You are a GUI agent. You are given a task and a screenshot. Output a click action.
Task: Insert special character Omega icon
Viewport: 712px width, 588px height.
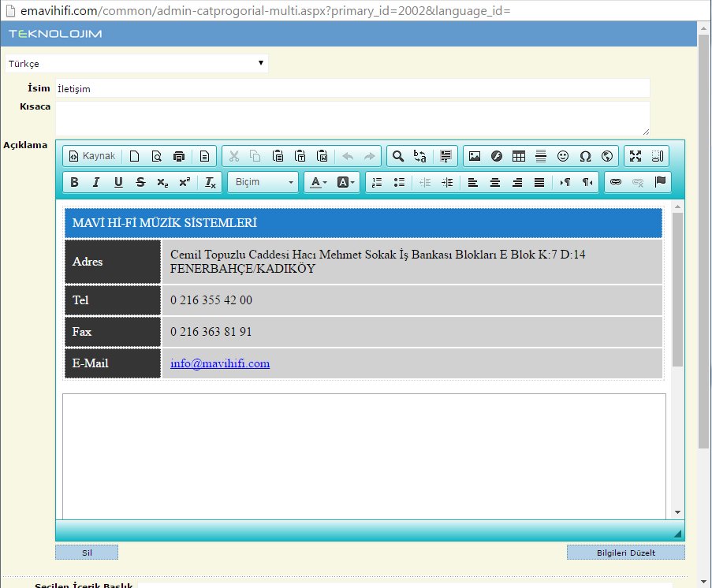pos(585,156)
